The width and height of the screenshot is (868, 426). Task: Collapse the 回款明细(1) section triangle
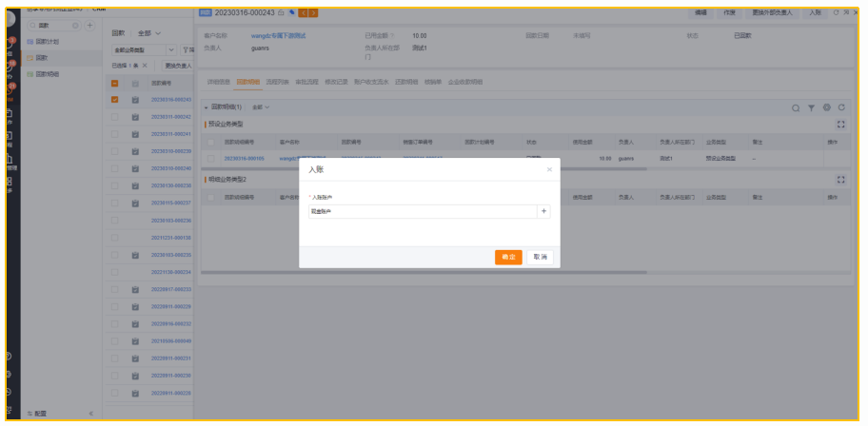(x=207, y=107)
